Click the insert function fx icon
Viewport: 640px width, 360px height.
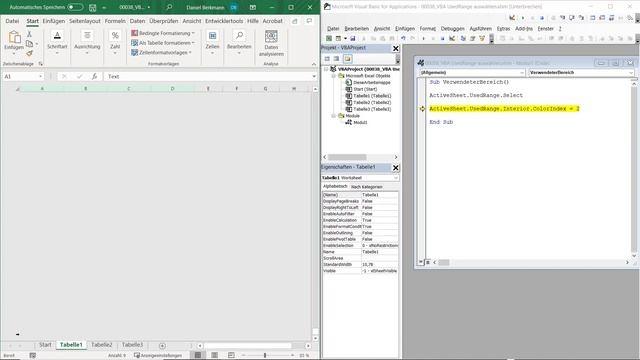94,76
